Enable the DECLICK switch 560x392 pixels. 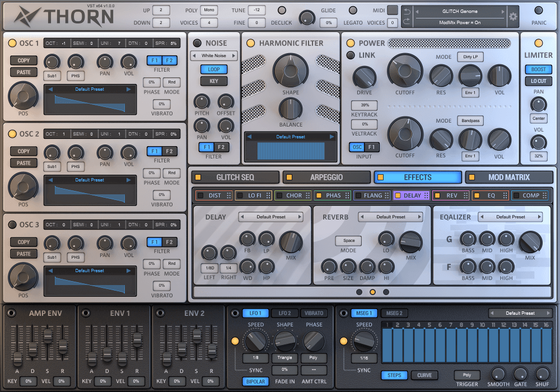pyautogui.click(x=282, y=10)
